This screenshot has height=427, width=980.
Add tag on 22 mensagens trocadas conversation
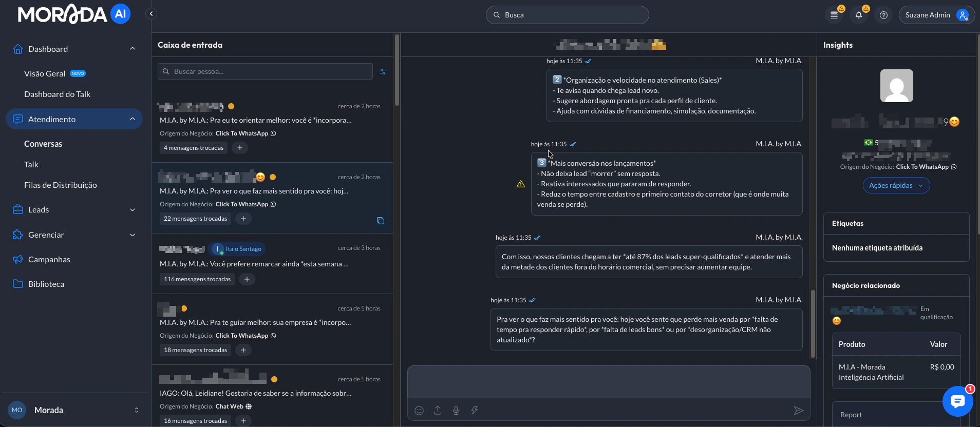click(243, 219)
